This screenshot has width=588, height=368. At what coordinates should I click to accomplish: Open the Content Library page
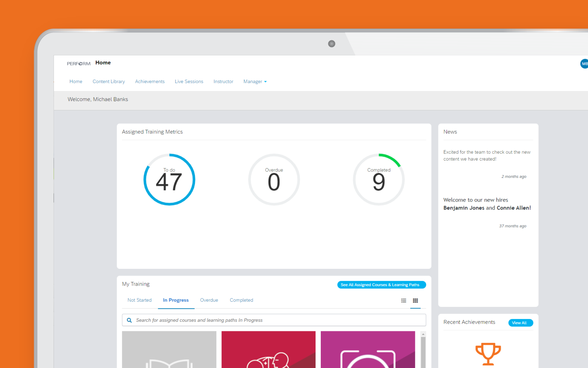(x=109, y=82)
